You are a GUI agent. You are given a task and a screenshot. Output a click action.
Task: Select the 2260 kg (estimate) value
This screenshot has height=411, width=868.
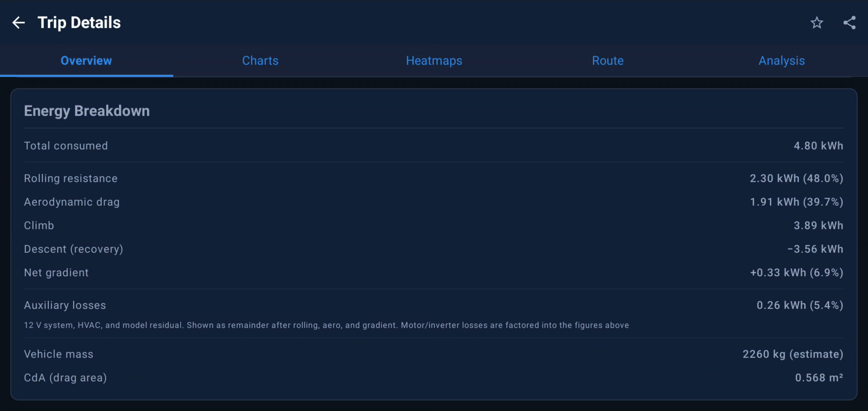pos(793,354)
